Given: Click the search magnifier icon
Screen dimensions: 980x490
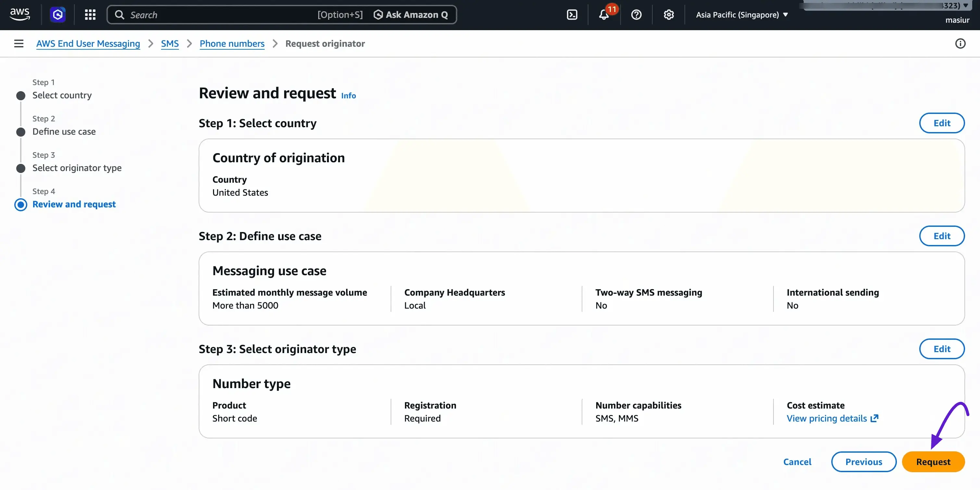Looking at the screenshot, I should 119,15.
